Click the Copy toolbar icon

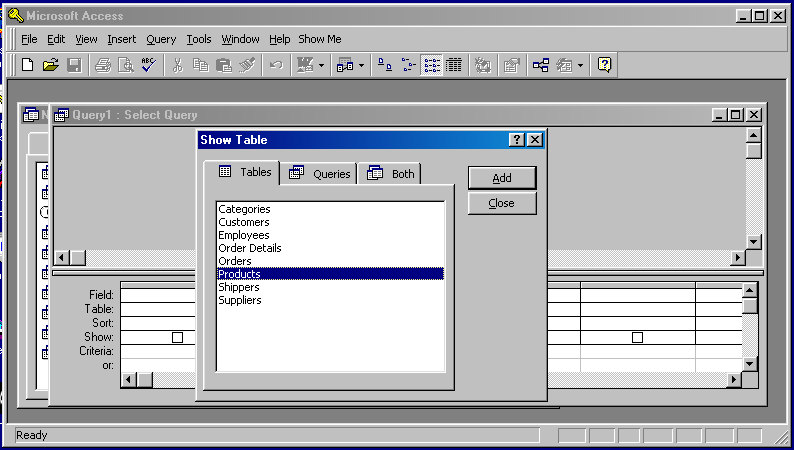201,65
